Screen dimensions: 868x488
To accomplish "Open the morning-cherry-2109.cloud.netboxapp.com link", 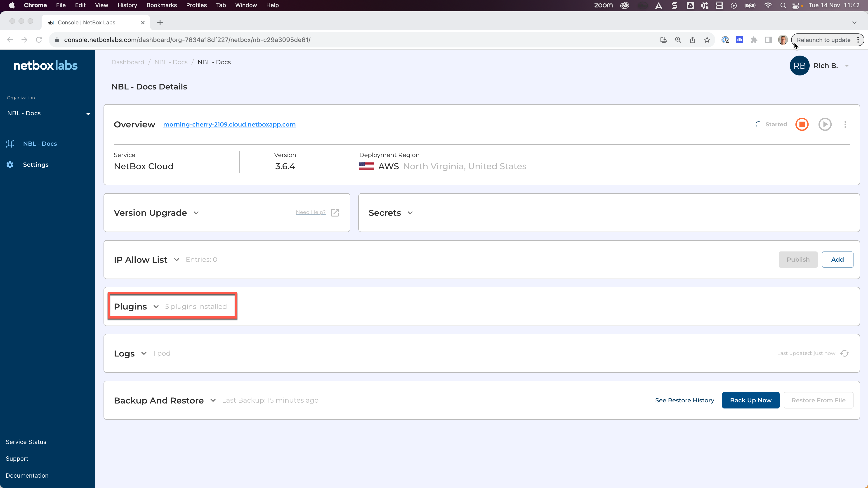I will coord(229,124).
